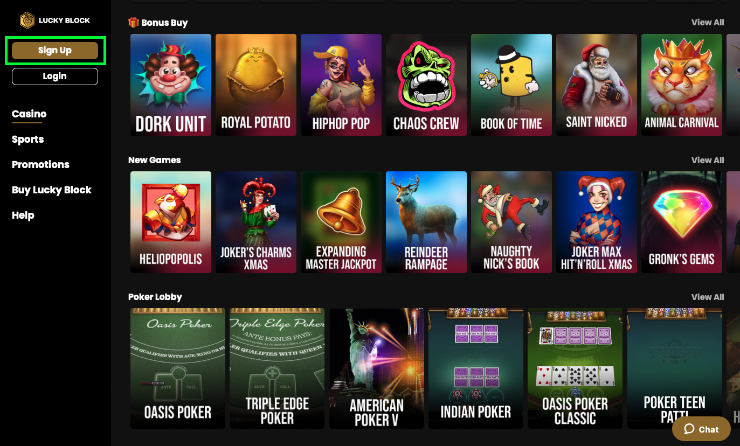The image size is (740, 446).
Task: Go to the Sports section
Action: [x=28, y=139]
